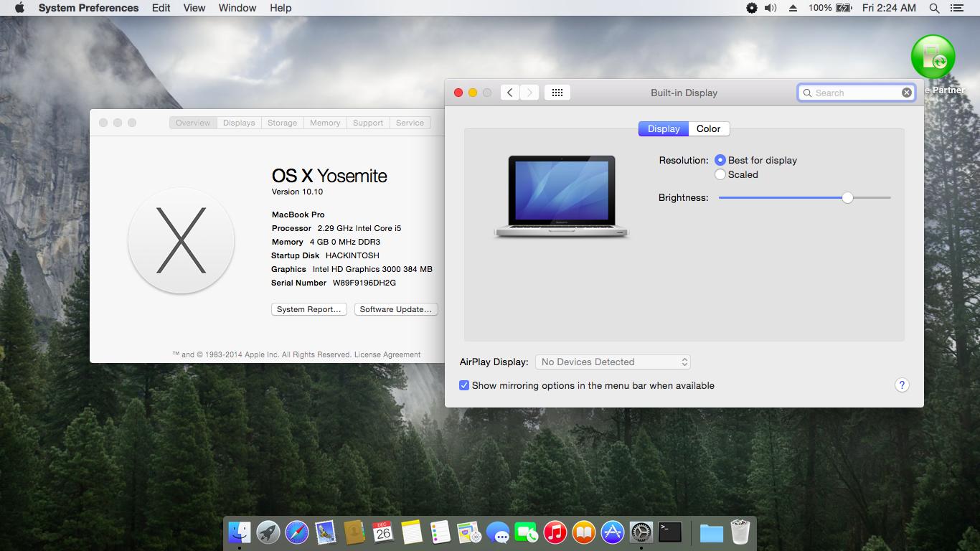Open FaceTime app in the dock
This screenshot has height=551, width=980.
527,532
